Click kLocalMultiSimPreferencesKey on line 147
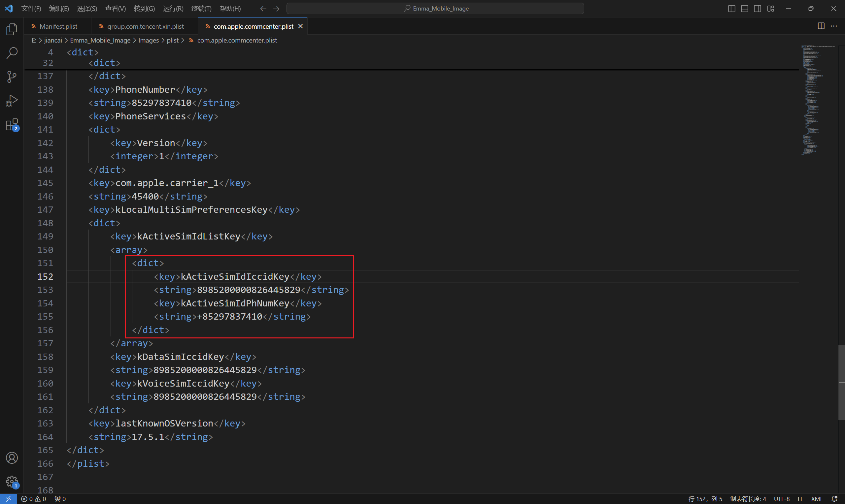The image size is (845, 504). pyautogui.click(x=192, y=209)
